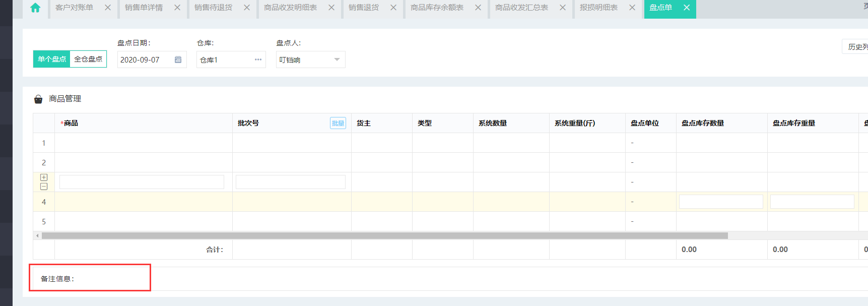Click the 批量 button in 批次号 header
868x306 pixels.
point(338,123)
